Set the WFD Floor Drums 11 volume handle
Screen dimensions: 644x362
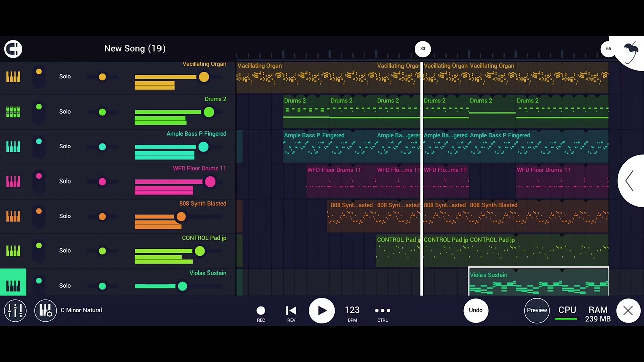210,182
